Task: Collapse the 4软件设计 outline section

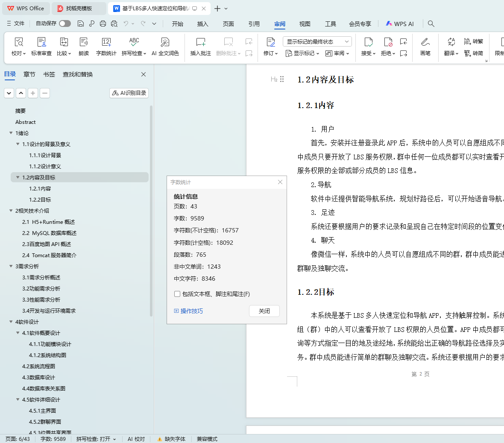Action: coord(11,322)
